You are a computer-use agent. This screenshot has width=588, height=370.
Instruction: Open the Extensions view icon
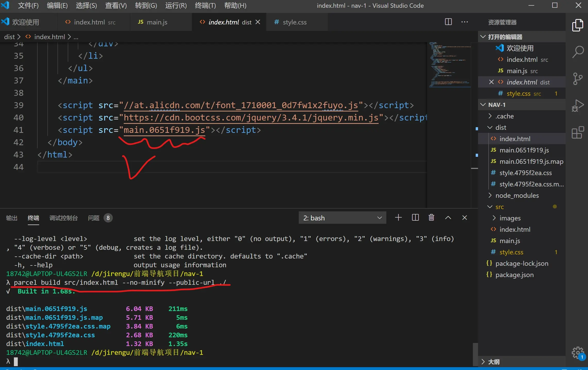pyautogui.click(x=577, y=132)
